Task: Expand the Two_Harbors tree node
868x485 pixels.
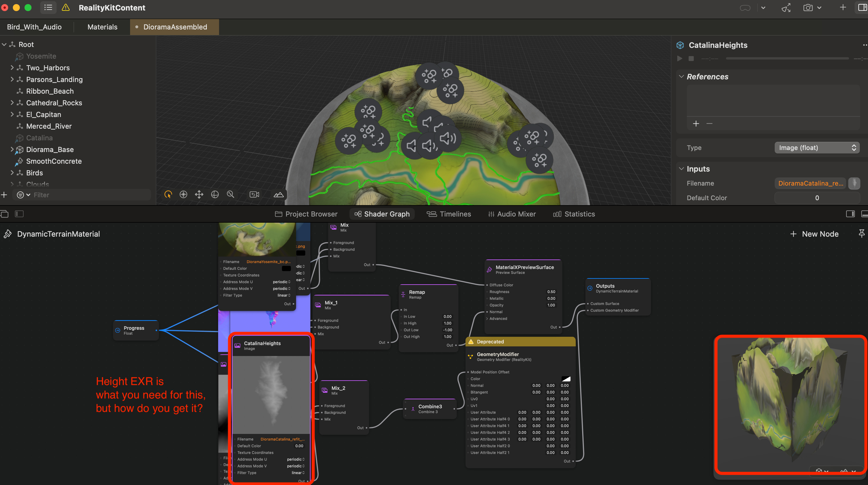Action: [12, 68]
